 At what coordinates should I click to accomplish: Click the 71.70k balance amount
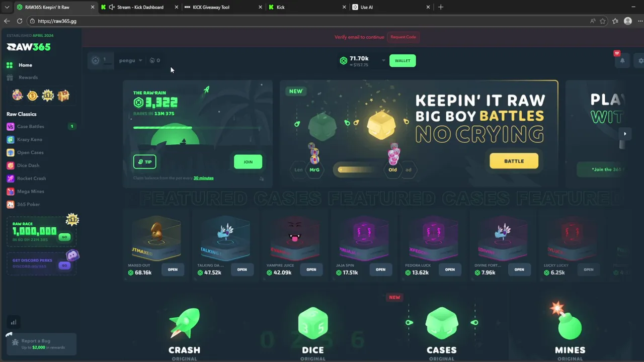[x=359, y=58]
